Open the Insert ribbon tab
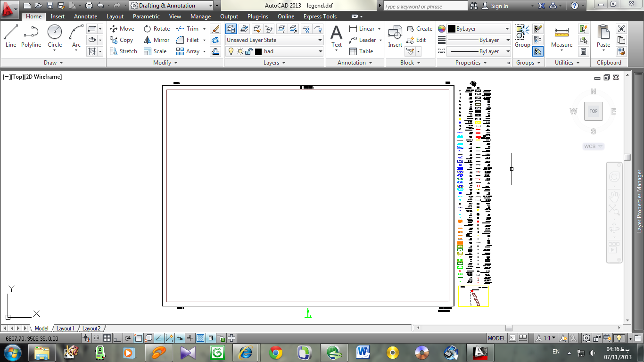 pyautogui.click(x=58, y=16)
